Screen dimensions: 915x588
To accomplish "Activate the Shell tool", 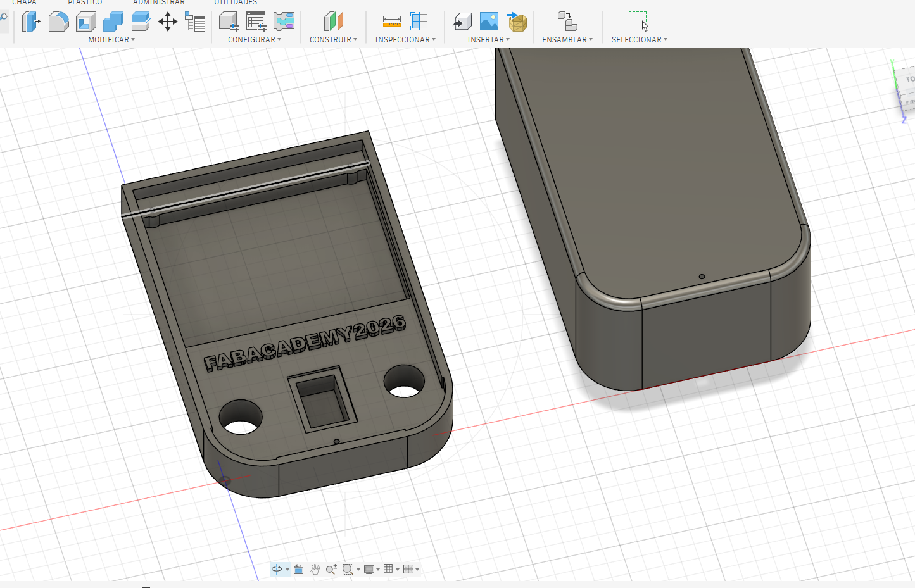I will coord(86,22).
